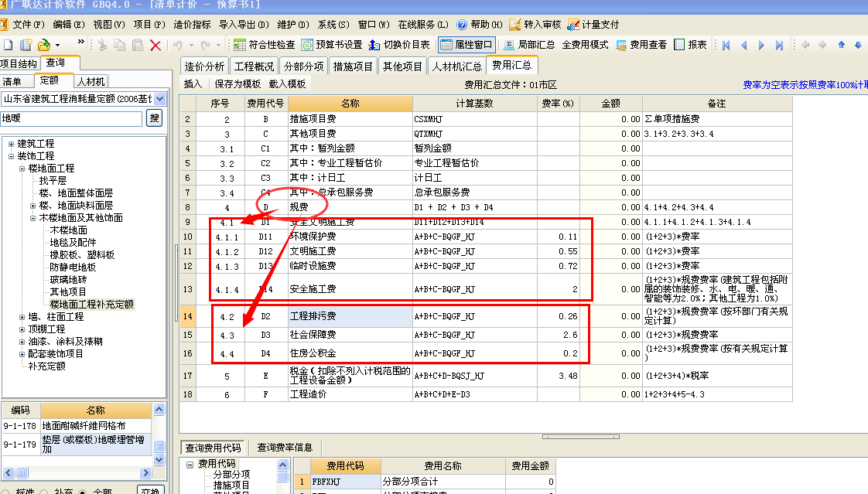Expand the 建筑工程 tree node
This screenshot has height=494, width=868.
click(x=11, y=144)
